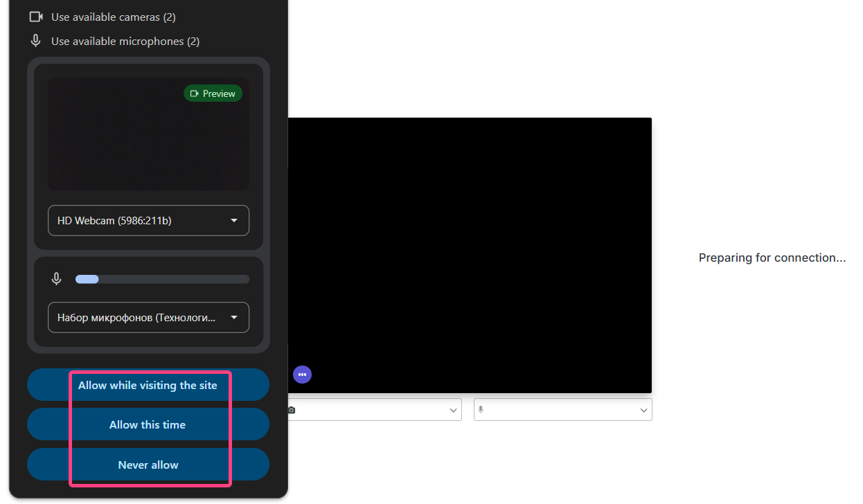Expand the page's camera selector chevron

453,411
